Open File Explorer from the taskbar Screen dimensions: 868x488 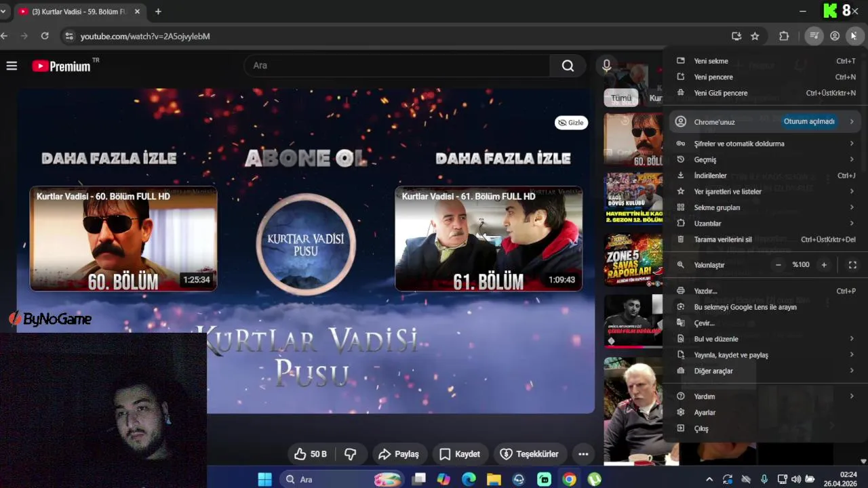pos(494,479)
